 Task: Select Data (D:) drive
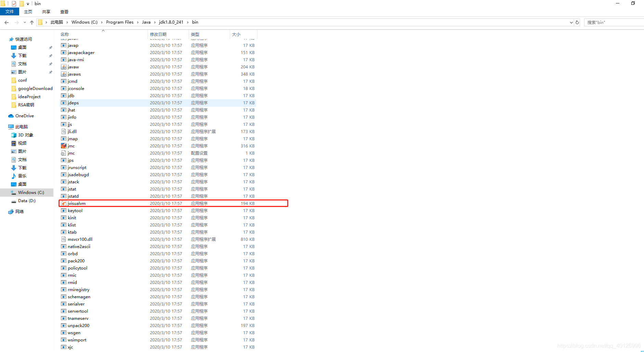pyautogui.click(x=23, y=201)
